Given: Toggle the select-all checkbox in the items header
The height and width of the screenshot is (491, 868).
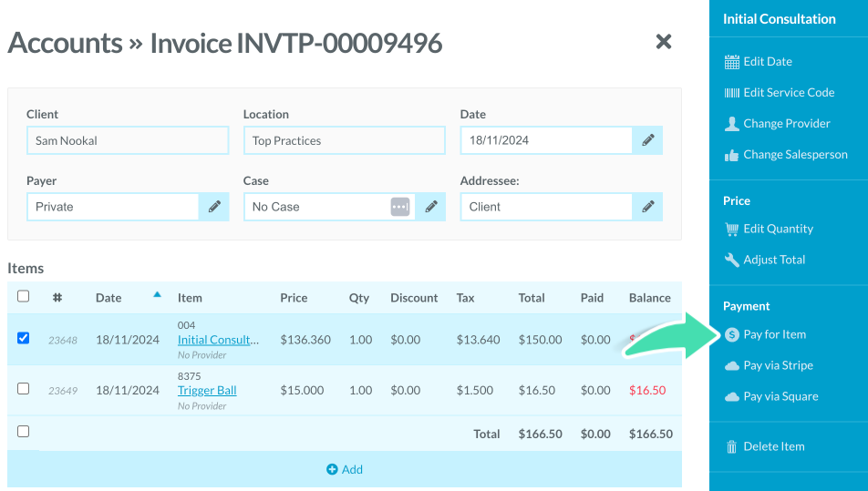Looking at the screenshot, I should (24, 296).
